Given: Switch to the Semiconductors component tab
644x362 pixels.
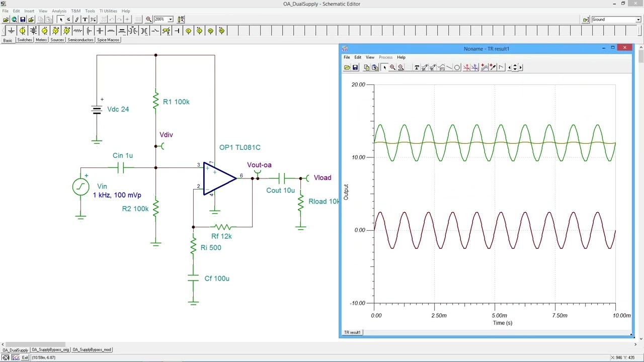Looking at the screenshot, I should click(x=80, y=40).
